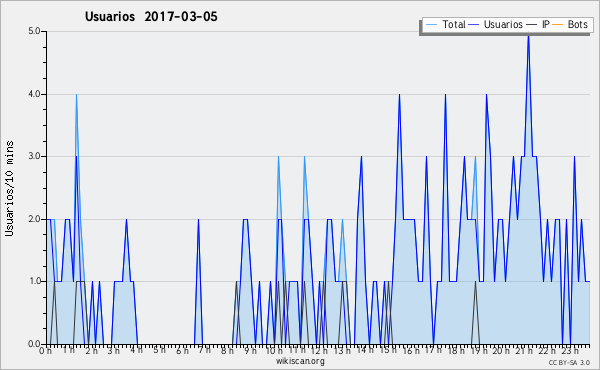Click the y-axis value 5.0
This screenshot has width=600, height=370.
(x=34, y=31)
